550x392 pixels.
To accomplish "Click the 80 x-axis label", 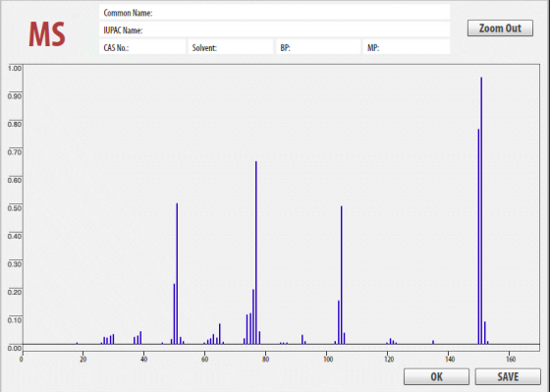I will 265,359.
